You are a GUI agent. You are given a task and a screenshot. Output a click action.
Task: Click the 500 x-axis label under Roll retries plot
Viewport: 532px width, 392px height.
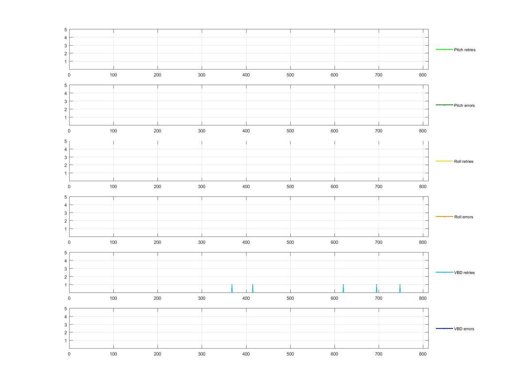[290, 187]
